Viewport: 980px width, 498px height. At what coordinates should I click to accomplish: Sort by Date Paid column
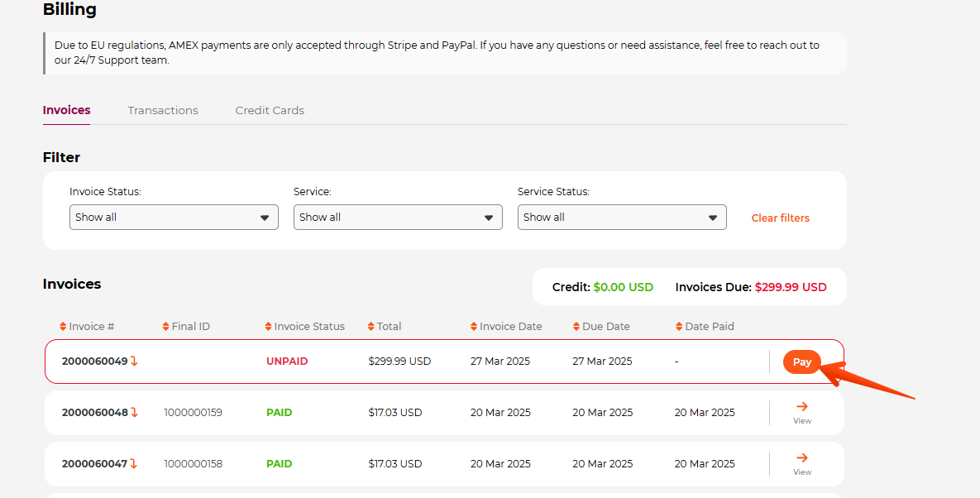pos(679,327)
